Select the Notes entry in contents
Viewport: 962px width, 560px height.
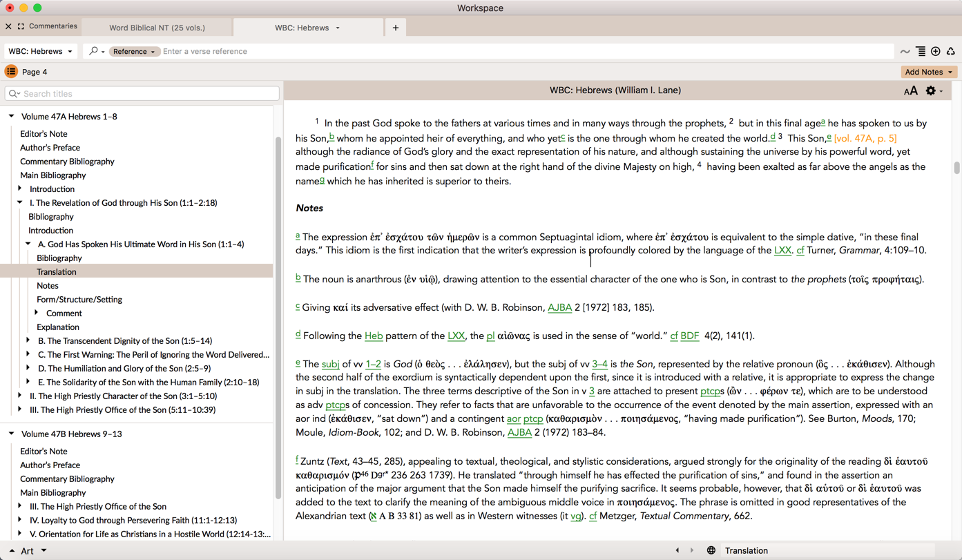coord(48,286)
